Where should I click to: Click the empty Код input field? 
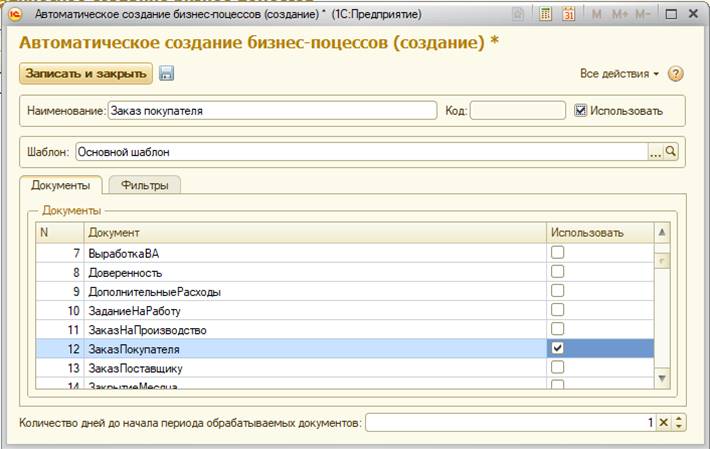(x=518, y=110)
